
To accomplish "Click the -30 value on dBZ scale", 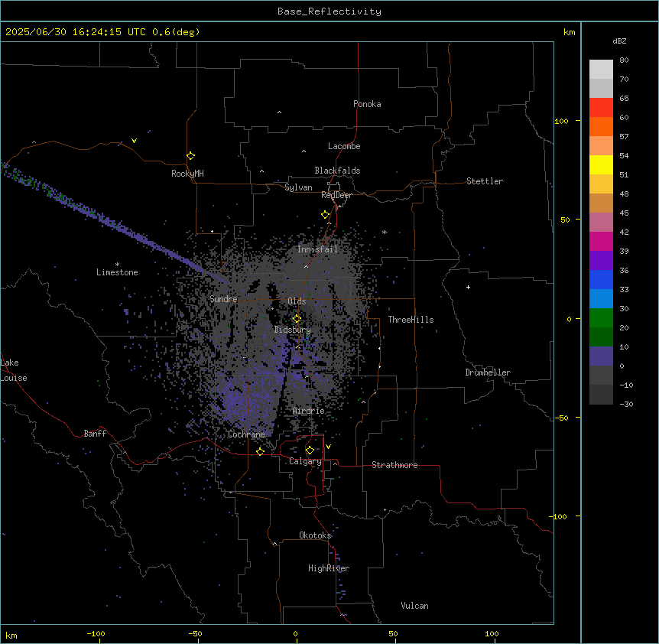I will pos(626,405).
